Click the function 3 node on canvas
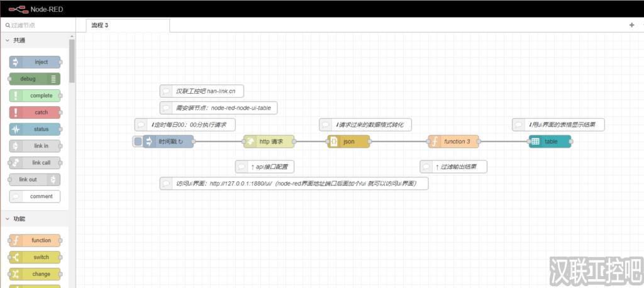Viewport: 644px width, 288px height. (453, 141)
